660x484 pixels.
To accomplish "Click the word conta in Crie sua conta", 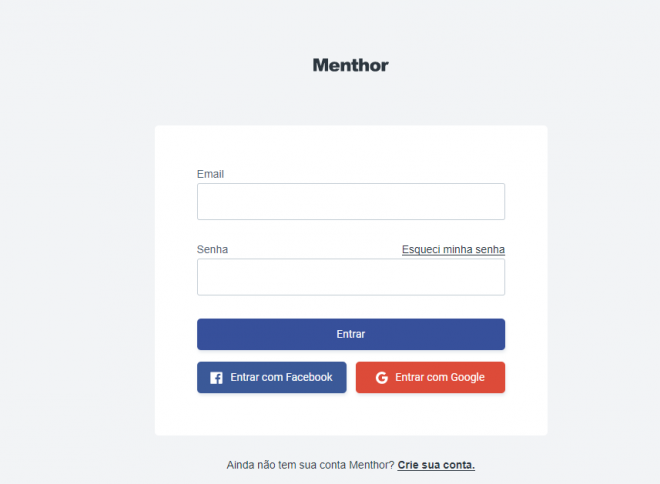I will 459,465.
